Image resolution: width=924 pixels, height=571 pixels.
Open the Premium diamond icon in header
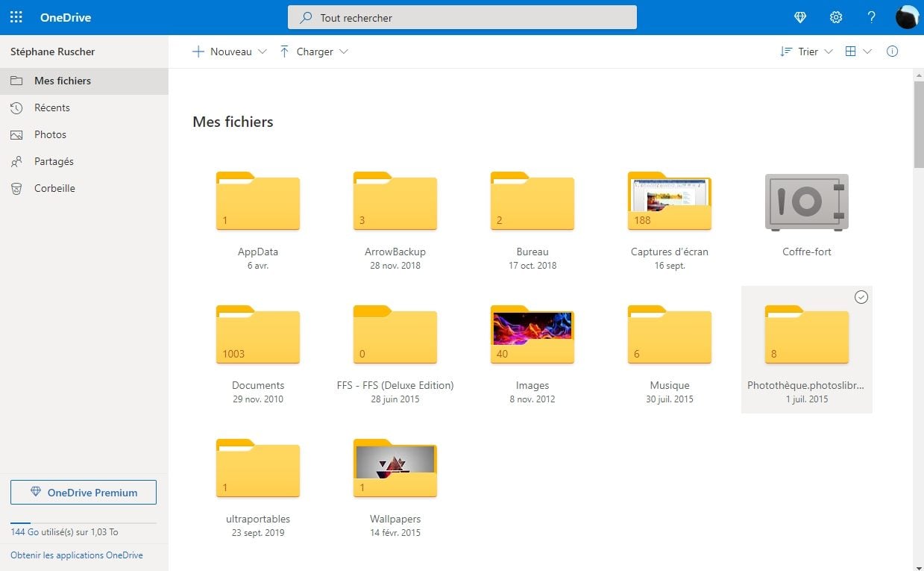800,17
